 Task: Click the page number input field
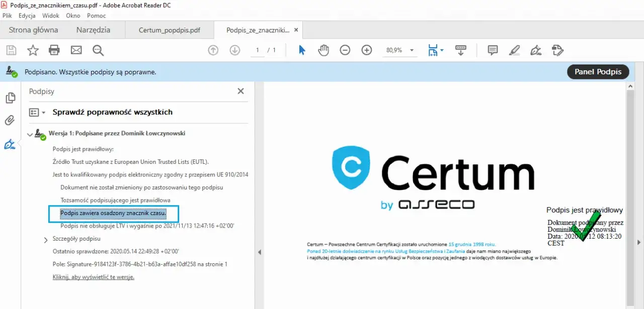point(258,50)
